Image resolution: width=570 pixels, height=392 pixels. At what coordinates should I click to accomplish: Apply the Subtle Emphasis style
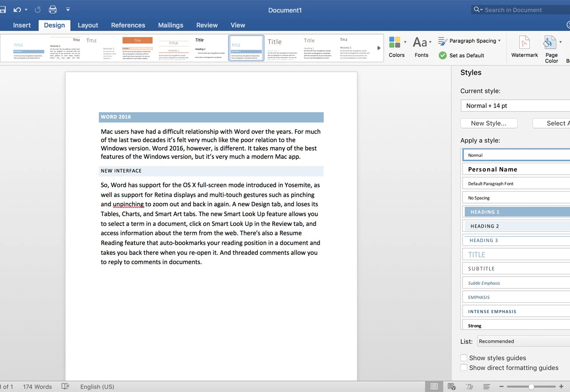click(x=516, y=283)
